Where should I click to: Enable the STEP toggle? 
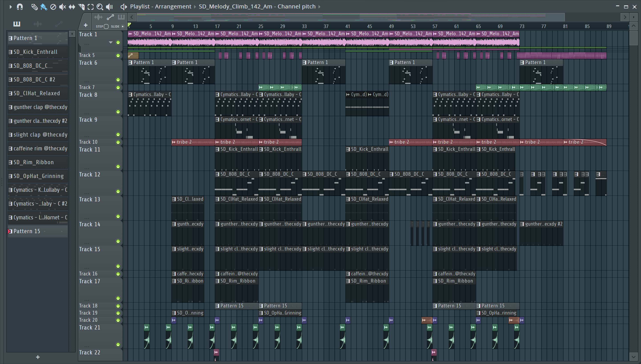pos(106,26)
